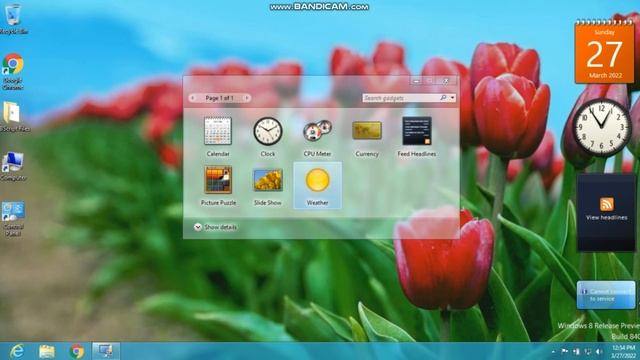
Task: Select the Clock gadget in the gallery
Action: point(268,137)
